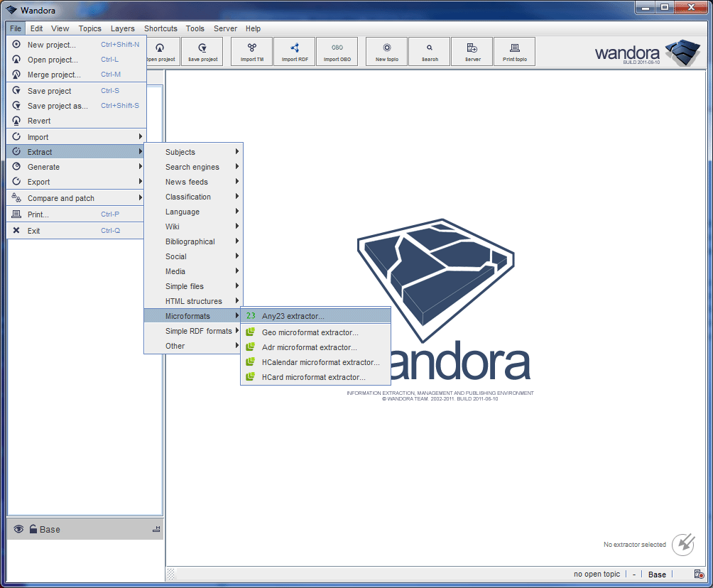Click the extractor drop icon at bottom right
This screenshot has height=588, width=713.
click(x=683, y=544)
